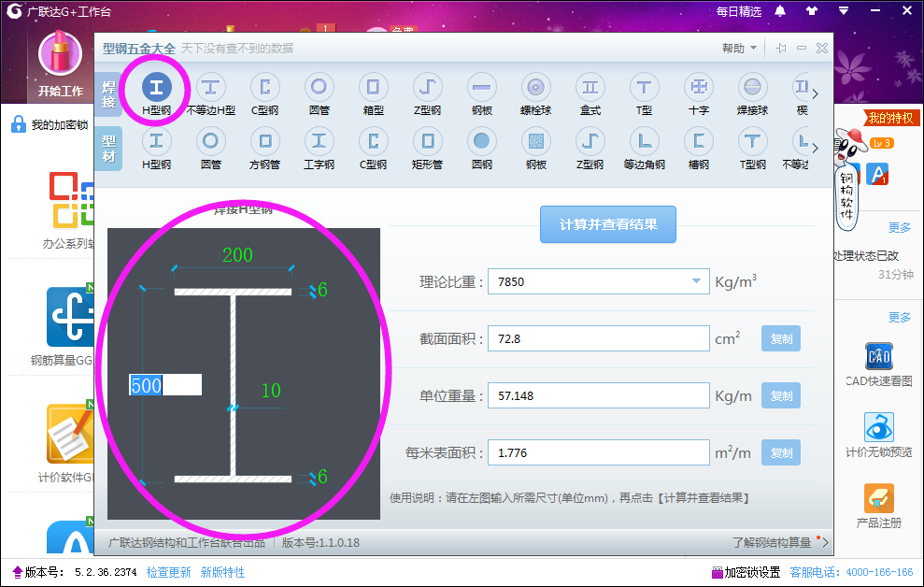The width and height of the screenshot is (924, 587).
Task: Open 计价软件 notepad icon
Action: (70, 435)
